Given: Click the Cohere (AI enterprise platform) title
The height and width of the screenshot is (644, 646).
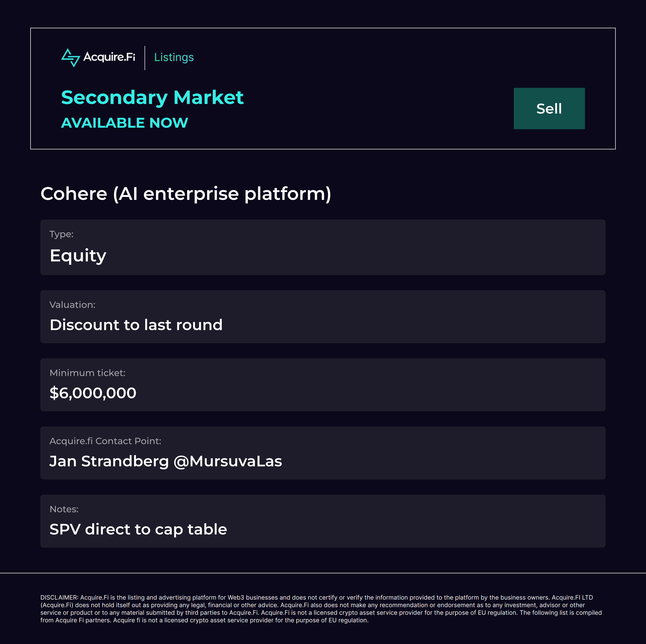Looking at the screenshot, I should [186, 194].
